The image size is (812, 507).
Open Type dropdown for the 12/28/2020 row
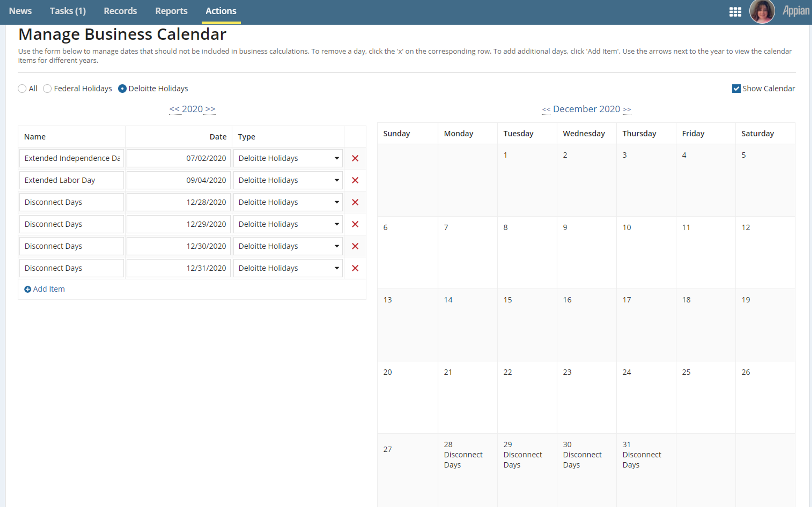288,202
